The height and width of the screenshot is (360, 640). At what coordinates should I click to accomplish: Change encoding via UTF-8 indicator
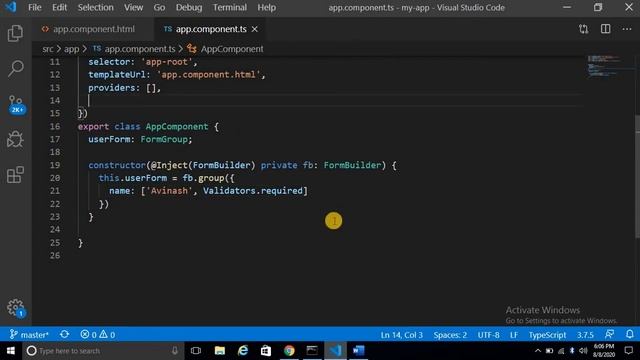(x=488, y=335)
